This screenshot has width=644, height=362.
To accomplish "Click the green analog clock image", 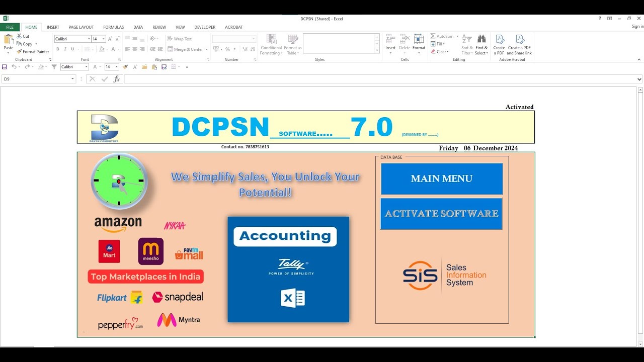I will pos(119,181).
